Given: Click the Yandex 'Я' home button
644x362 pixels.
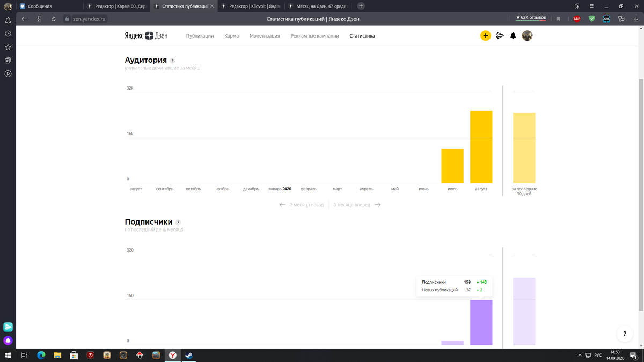Looking at the screenshot, I should coord(39,19).
